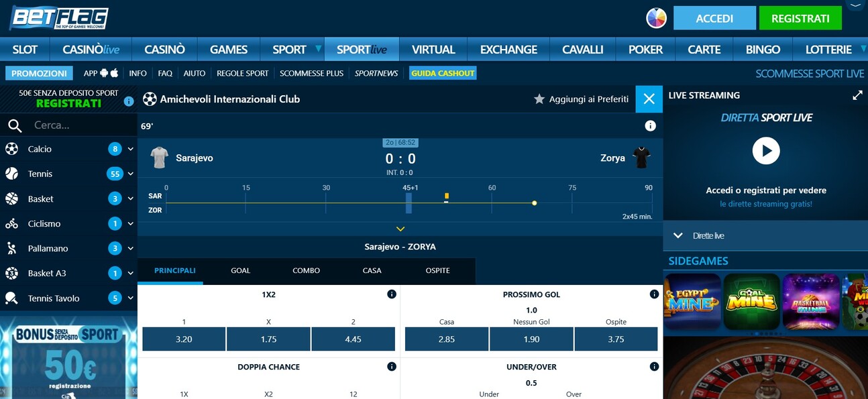Bet on 1 at odds 3.20
The width and height of the screenshot is (868, 399).
[x=184, y=339]
